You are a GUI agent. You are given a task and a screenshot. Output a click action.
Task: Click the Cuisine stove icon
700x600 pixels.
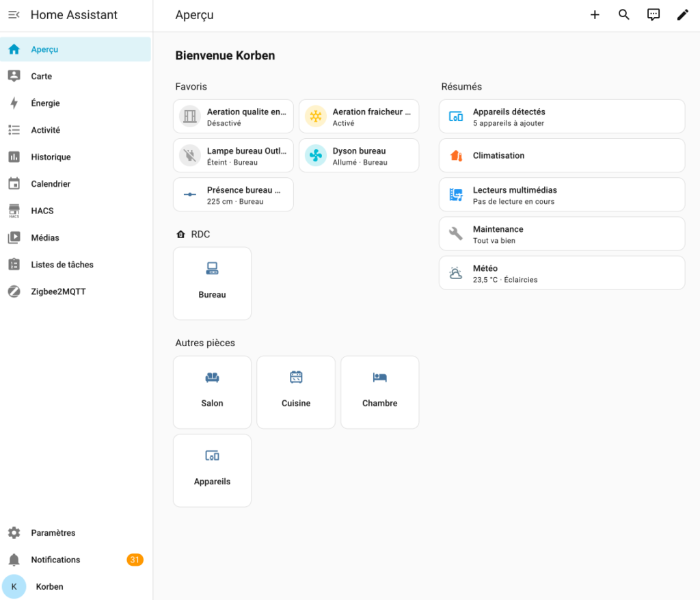tap(296, 377)
